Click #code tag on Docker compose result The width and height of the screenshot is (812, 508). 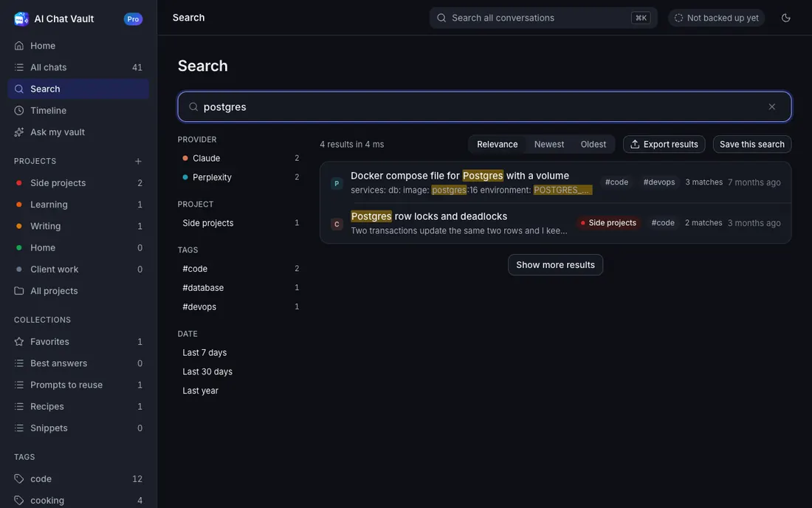(616, 182)
